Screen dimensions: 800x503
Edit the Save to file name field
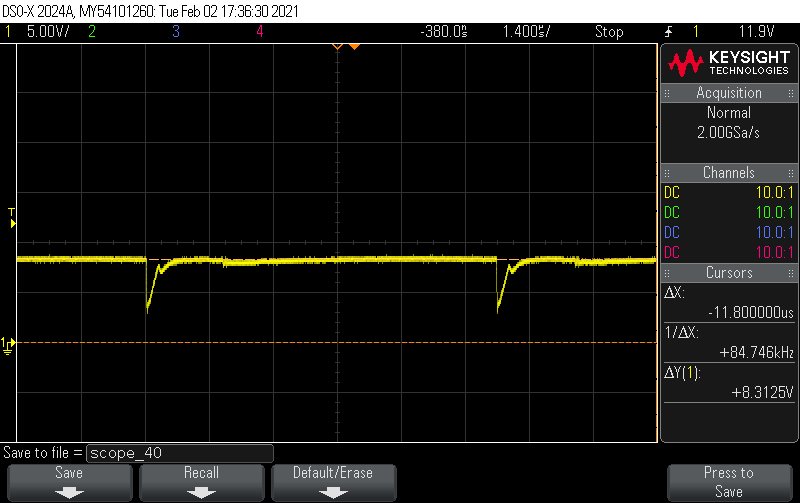pyautogui.click(x=180, y=453)
